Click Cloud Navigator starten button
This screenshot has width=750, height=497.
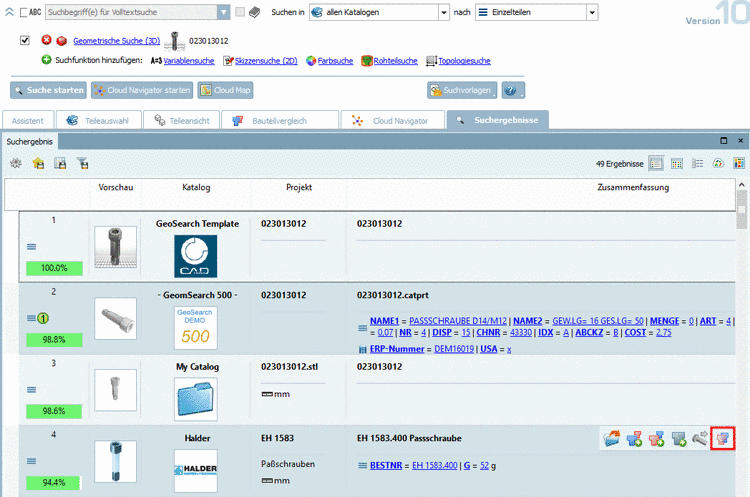click(142, 90)
